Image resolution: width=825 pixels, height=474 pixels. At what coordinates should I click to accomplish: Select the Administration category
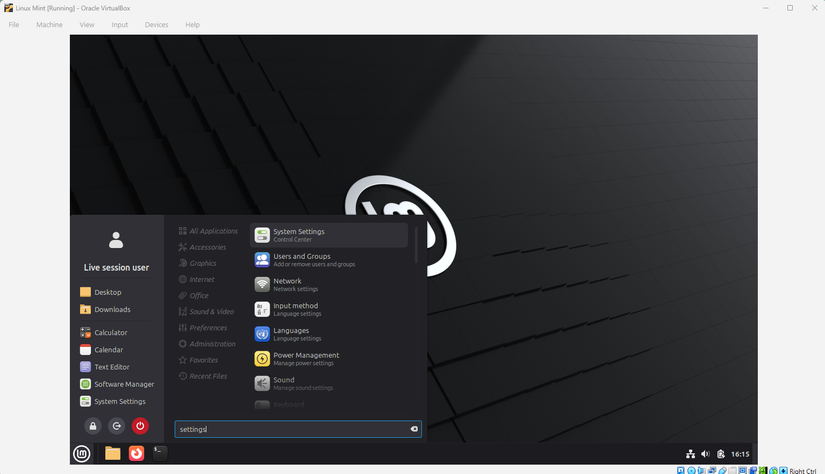pyautogui.click(x=207, y=344)
